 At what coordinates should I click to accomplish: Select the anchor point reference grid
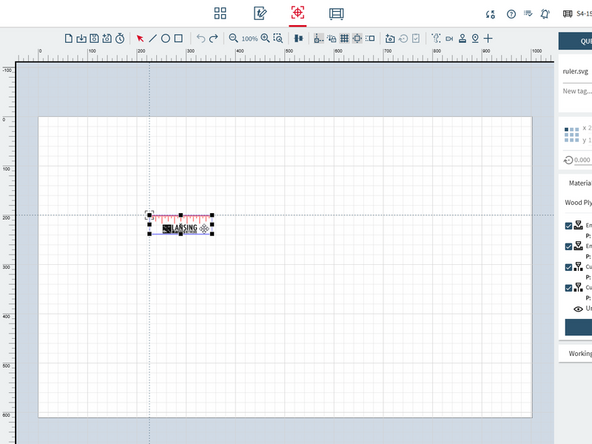click(572, 135)
